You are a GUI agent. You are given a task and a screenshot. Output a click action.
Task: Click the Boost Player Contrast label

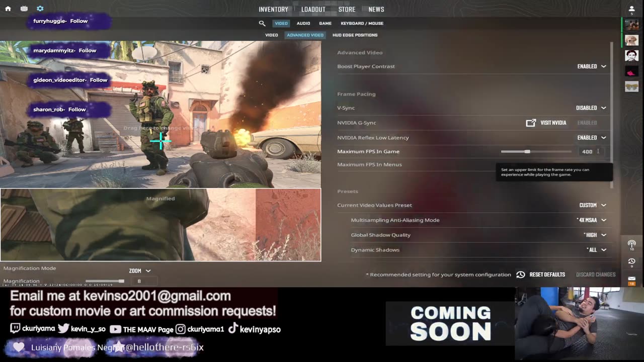366,66
